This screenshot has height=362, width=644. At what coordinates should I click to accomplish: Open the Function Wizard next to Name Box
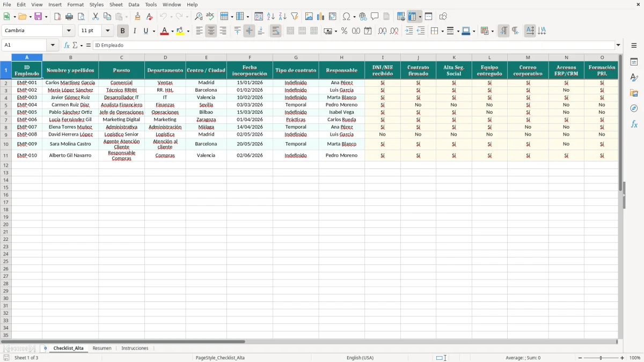(67, 46)
